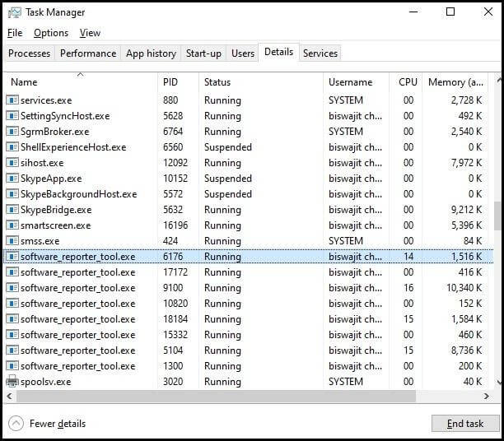Select the services.exe process name
The image size is (504, 441).
pyautogui.click(x=46, y=100)
